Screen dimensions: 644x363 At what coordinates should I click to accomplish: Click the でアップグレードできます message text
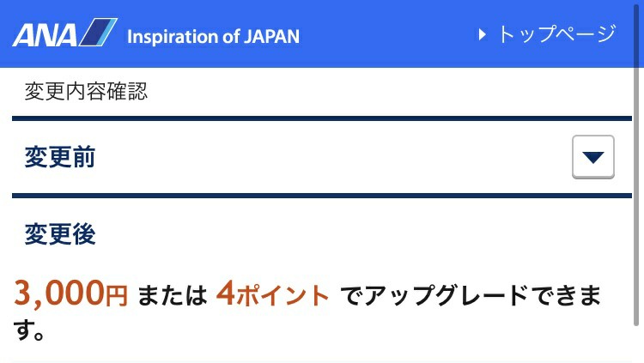coord(307,312)
